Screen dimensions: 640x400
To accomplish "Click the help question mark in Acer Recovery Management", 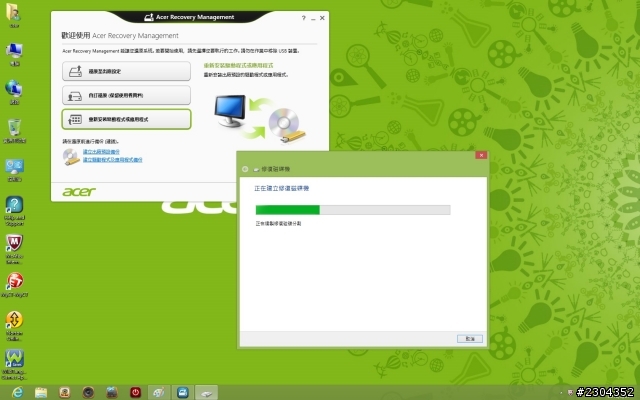I will [x=303, y=18].
